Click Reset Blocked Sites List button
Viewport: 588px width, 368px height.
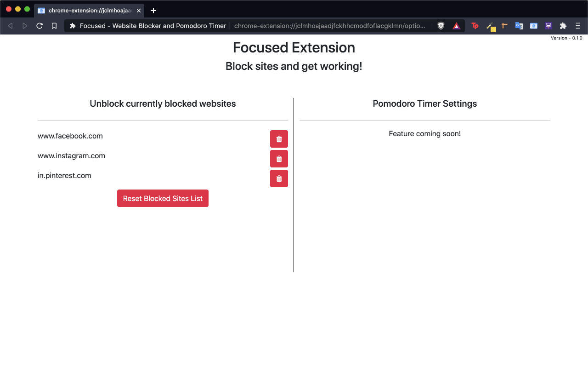pyautogui.click(x=163, y=198)
